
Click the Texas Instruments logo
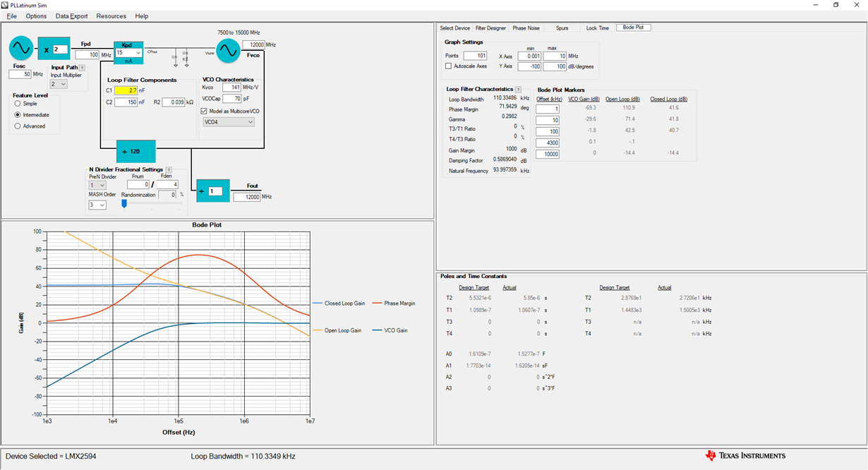(x=745, y=455)
